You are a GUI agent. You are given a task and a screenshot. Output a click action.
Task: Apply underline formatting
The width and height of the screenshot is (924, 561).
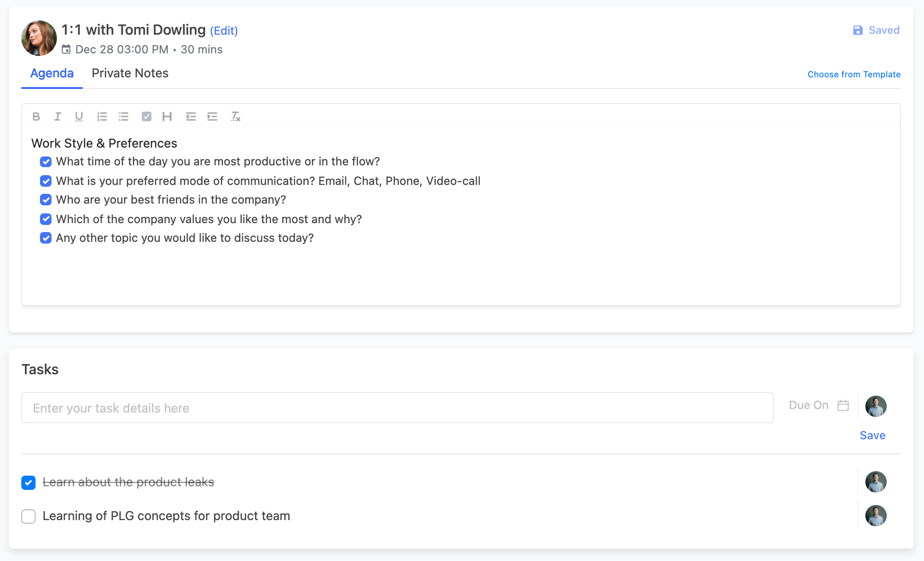pos(79,116)
